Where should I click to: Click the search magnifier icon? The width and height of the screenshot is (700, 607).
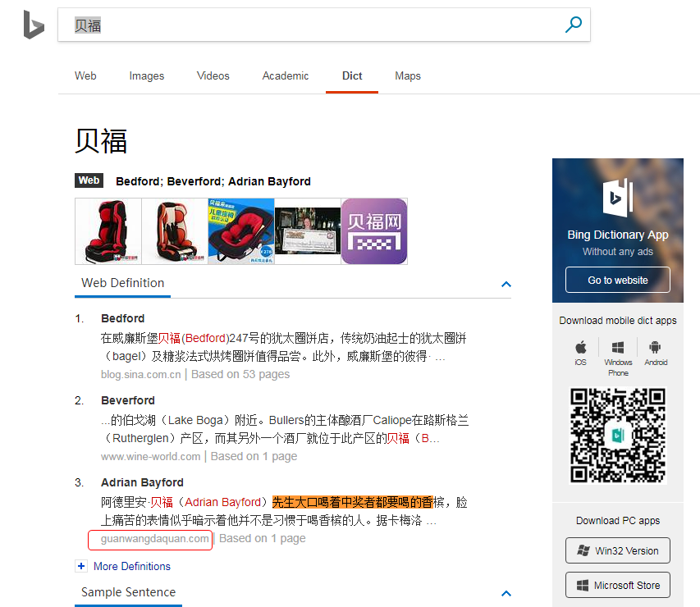[574, 25]
